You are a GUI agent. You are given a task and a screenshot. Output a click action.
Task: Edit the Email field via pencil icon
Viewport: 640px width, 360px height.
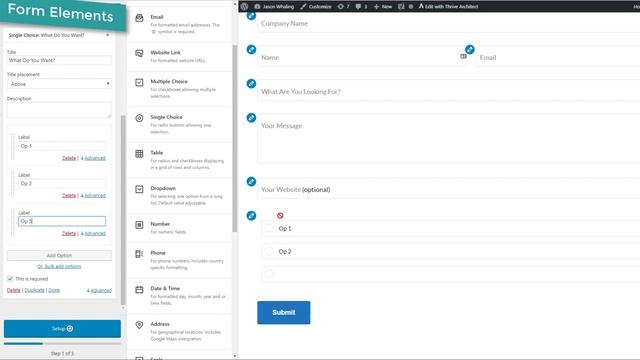(x=470, y=49)
